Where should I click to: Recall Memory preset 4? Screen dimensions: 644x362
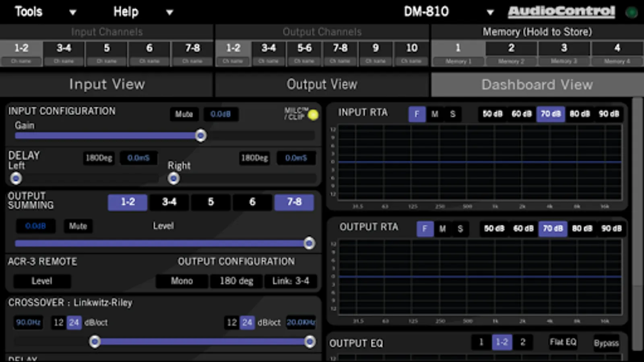pyautogui.click(x=617, y=53)
